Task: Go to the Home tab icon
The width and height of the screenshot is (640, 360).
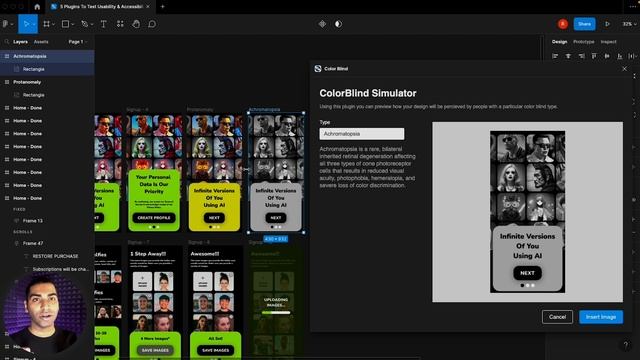Action: point(37,7)
